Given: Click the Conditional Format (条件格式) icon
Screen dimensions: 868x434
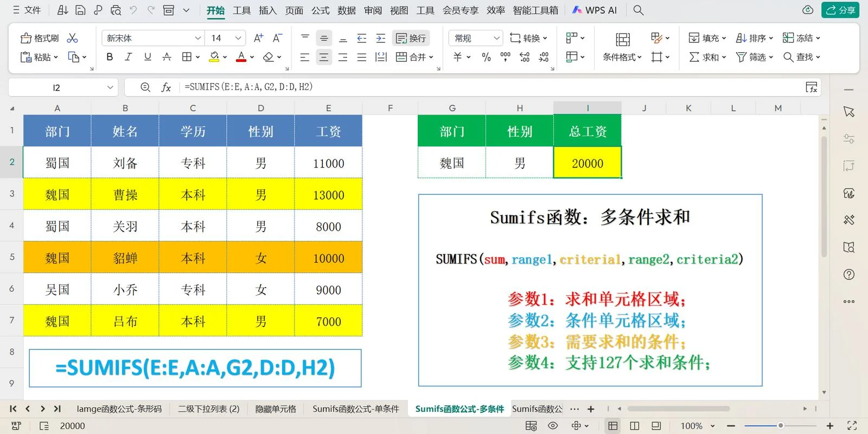Looking at the screenshot, I should click(x=622, y=39).
